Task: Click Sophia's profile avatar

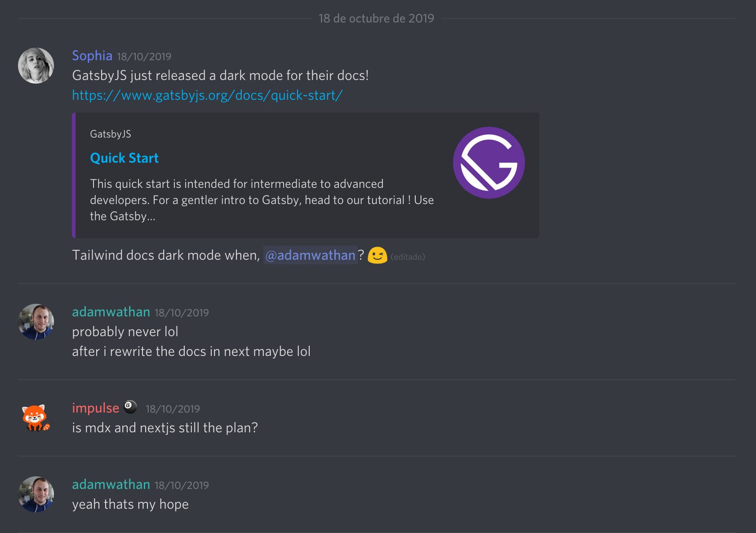Action: tap(36, 65)
